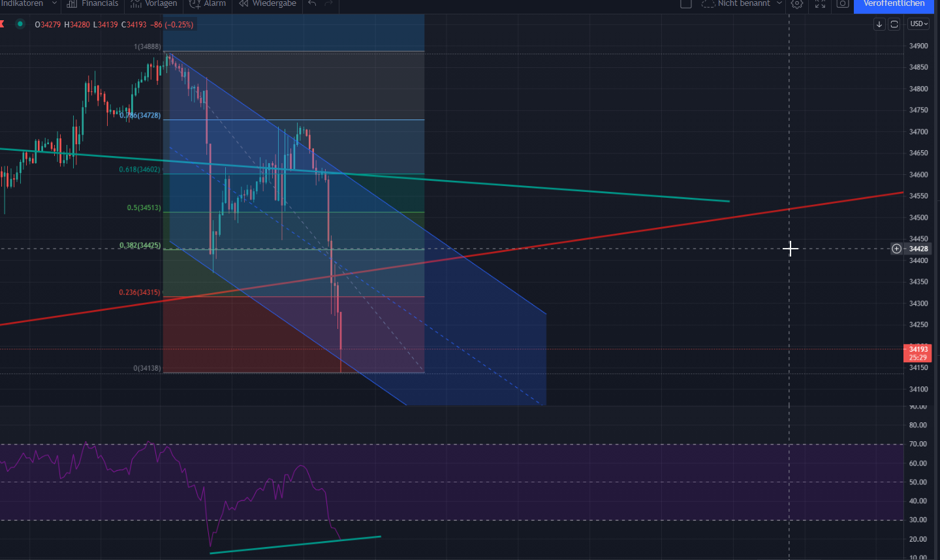Enter fullscreen mode via the expand icon
Screen dimensions: 940x560
pos(820,4)
